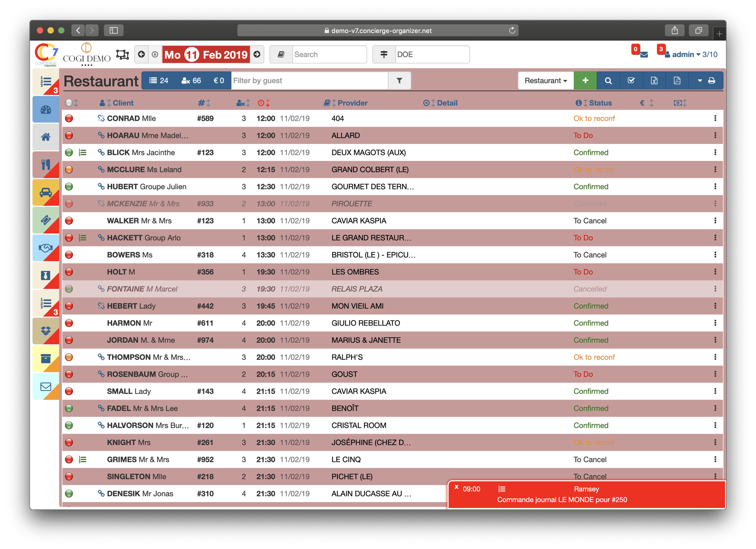Click the funnel filter icon
756x549 pixels.
pyautogui.click(x=399, y=80)
